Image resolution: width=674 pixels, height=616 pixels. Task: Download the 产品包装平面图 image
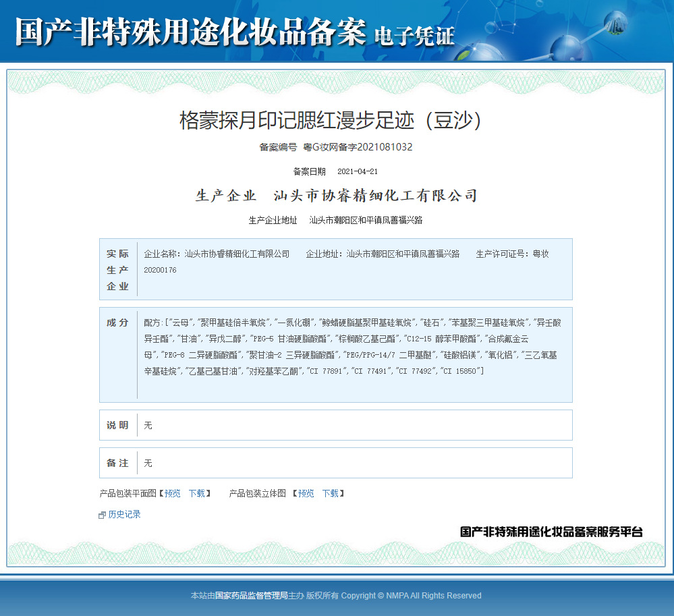(197, 493)
